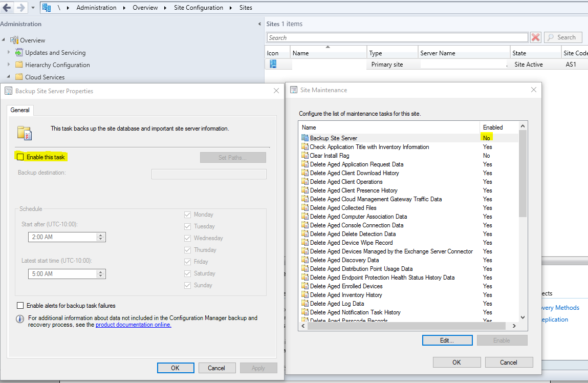Select Administration in the breadcrumb
Screen dimensions: 588x383
click(96, 8)
